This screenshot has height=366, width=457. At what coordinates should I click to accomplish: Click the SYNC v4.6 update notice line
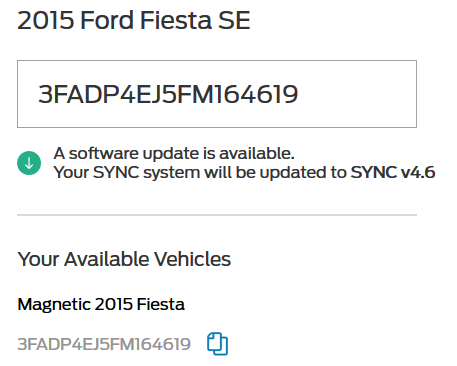point(244,172)
